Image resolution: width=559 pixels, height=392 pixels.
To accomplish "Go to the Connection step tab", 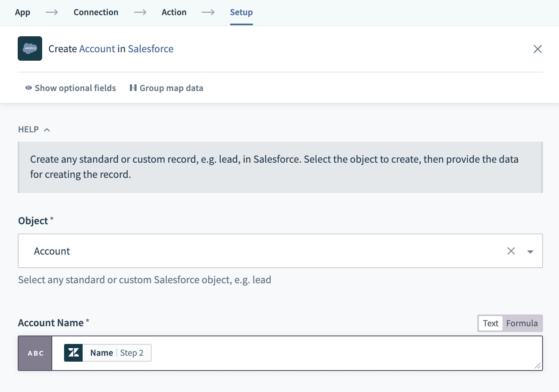I will pos(96,12).
